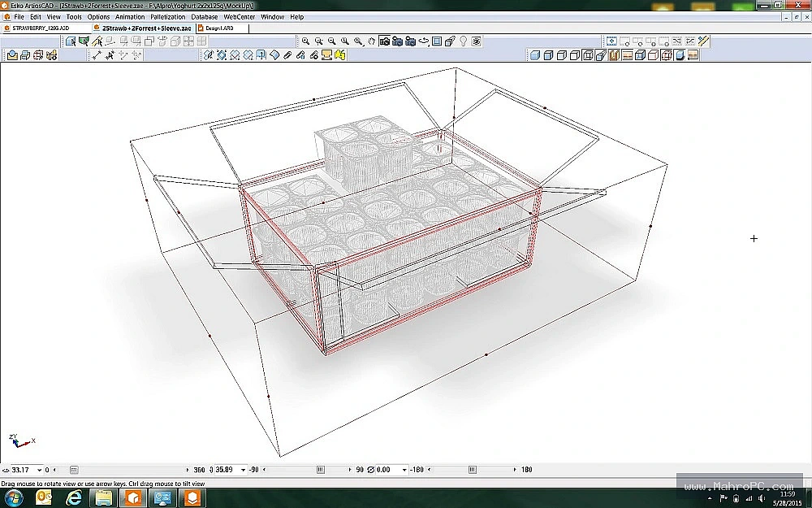Click the elevation slider thumb between -90 and 90

(x=321, y=470)
